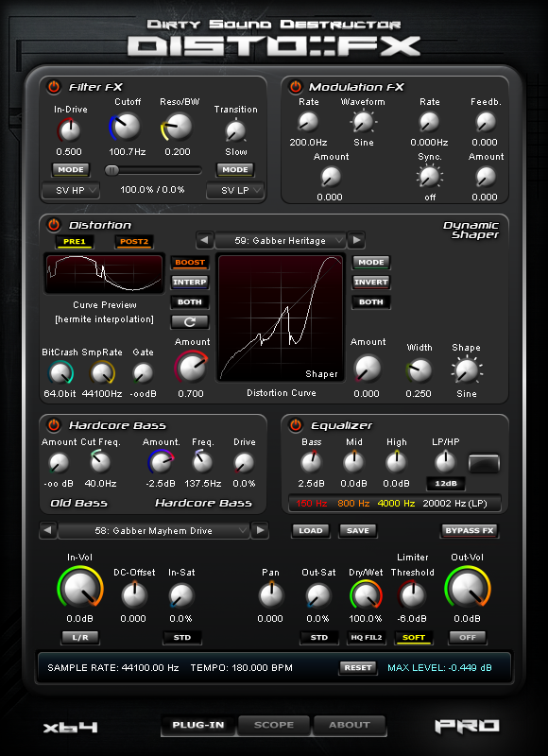Click the distortion curve refresh icon
The width and height of the screenshot is (548, 756).
point(190,322)
